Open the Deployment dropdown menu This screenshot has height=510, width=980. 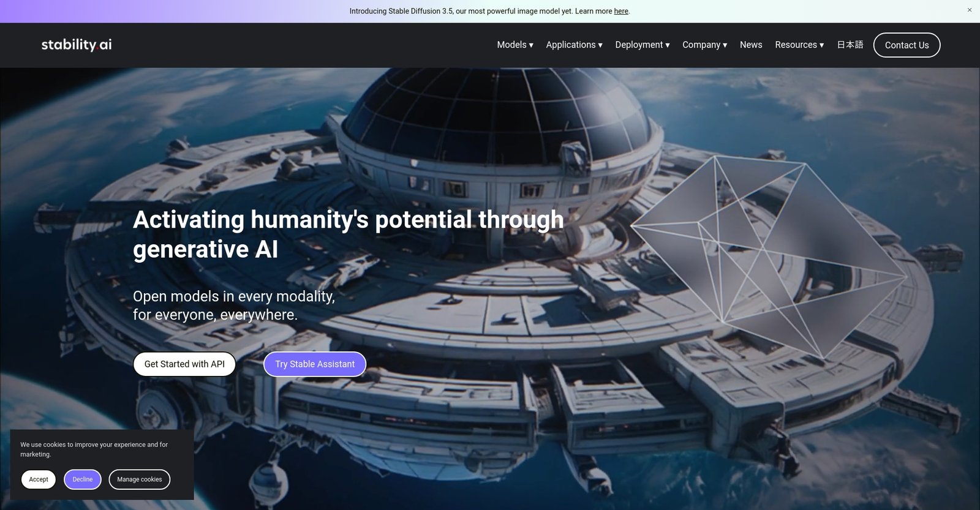click(643, 45)
